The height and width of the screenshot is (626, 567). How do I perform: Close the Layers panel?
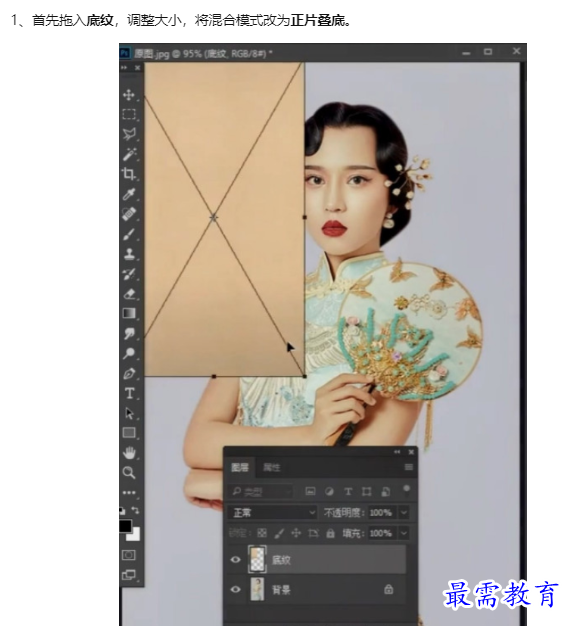pyautogui.click(x=411, y=452)
